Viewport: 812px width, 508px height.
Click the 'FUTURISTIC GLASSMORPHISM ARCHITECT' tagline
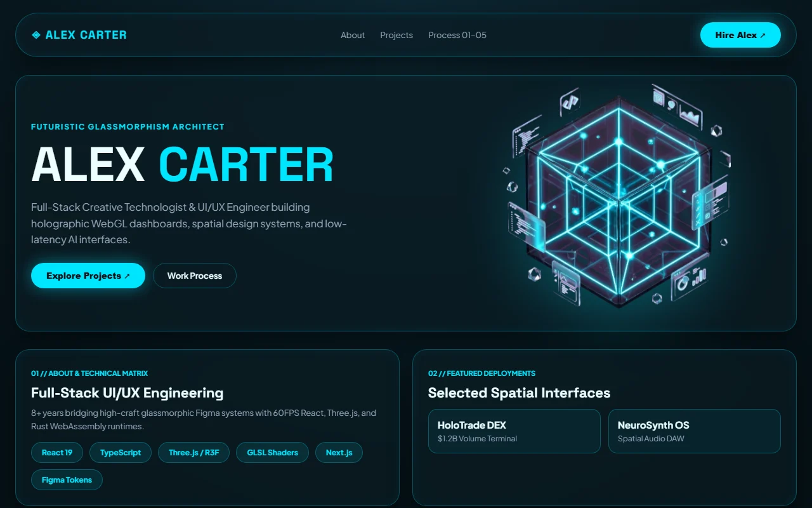click(x=128, y=126)
